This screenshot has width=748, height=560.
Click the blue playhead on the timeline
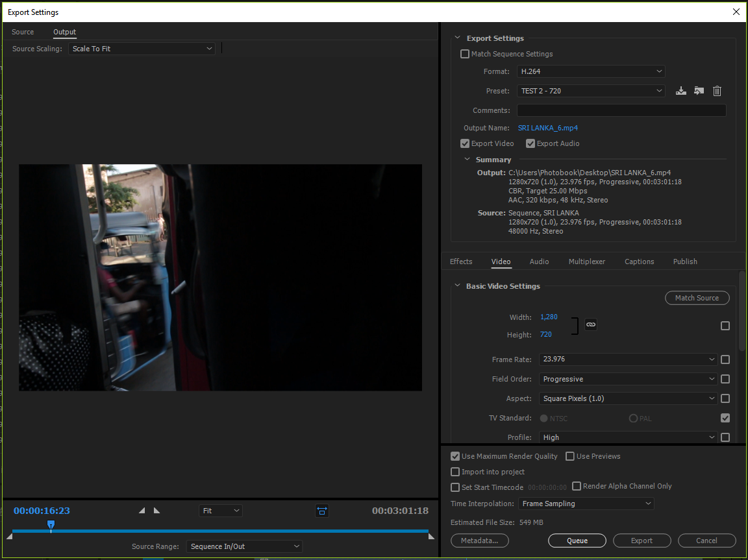pyautogui.click(x=51, y=524)
